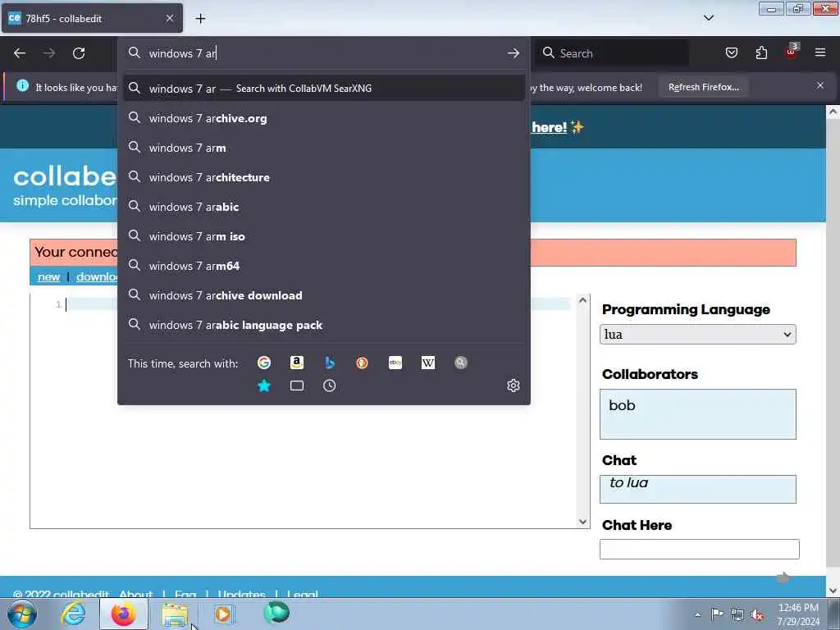Choose suggestion windows 7 archive download
This screenshot has width=840, height=630.
(324, 295)
